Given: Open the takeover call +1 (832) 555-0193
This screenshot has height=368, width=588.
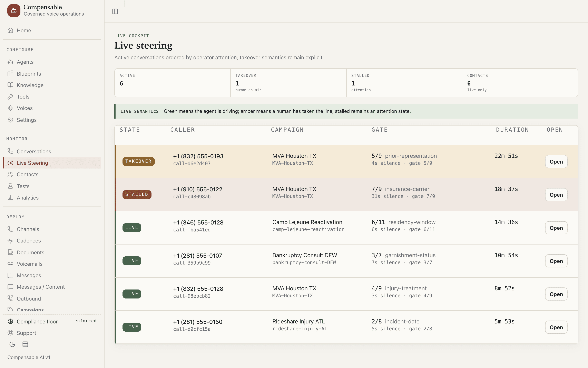Looking at the screenshot, I should [x=556, y=162].
